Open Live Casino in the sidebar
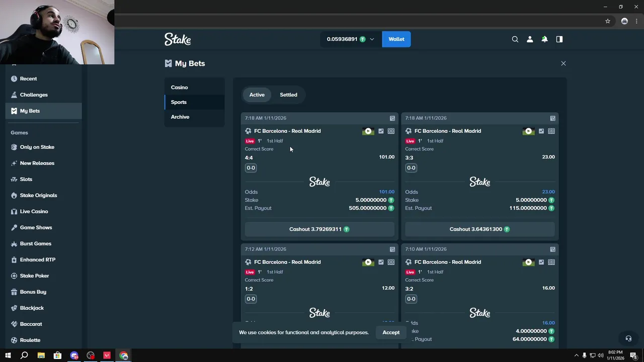The height and width of the screenshot is (362, 644). 44,212
